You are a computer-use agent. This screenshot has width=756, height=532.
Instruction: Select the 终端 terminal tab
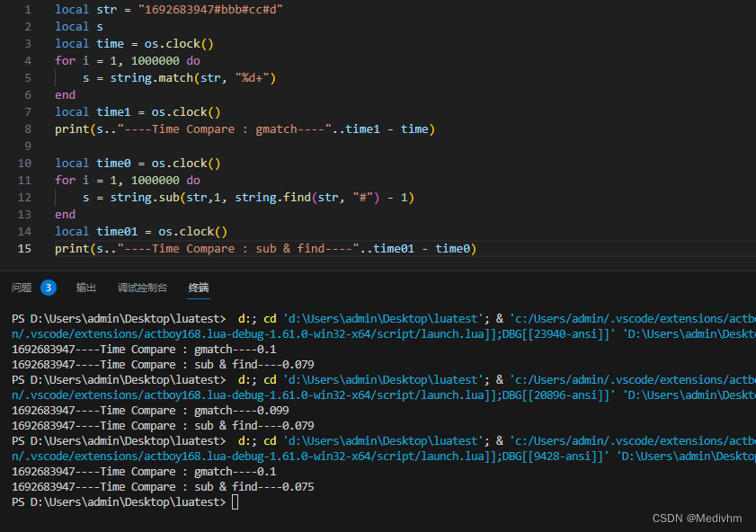198,288
